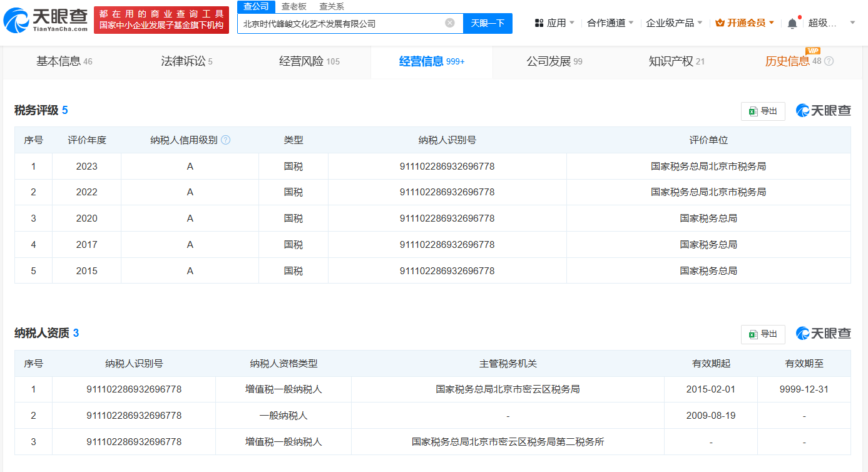
Task: Click 国家税务总局 in the 2017 row
Action: [x=708, y=245]
